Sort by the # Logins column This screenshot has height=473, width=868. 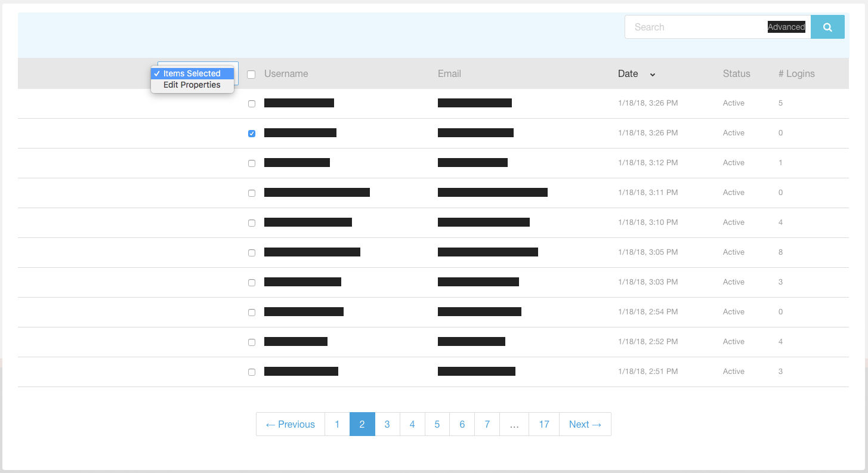click(796, 73)
